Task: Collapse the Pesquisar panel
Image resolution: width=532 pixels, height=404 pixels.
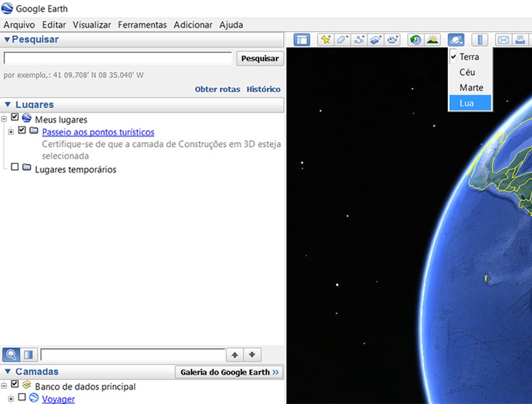Action: click(7, 39)
